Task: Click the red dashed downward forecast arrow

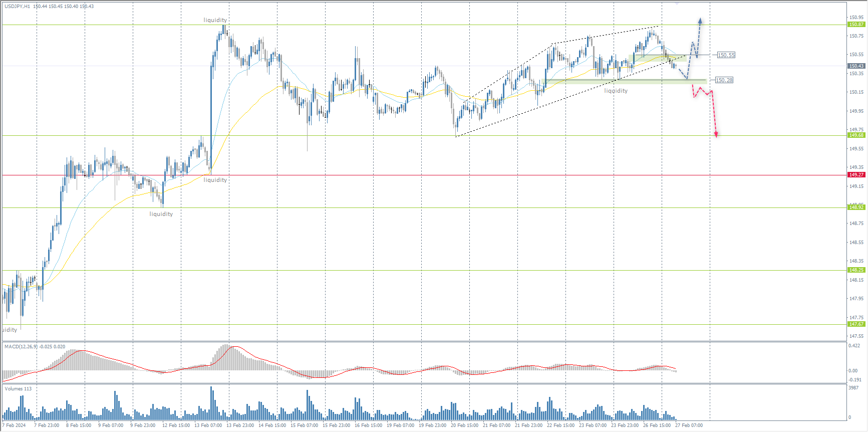Action: tap(705, 111)
